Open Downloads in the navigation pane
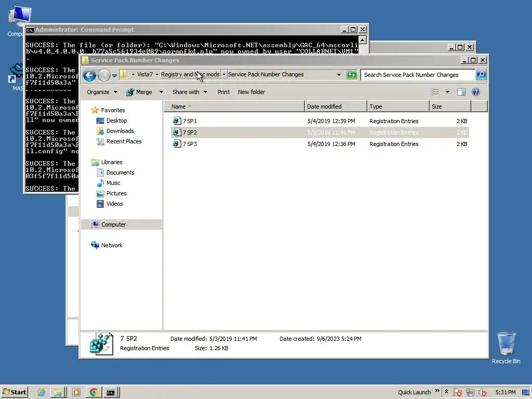 (x=115, y=131)
